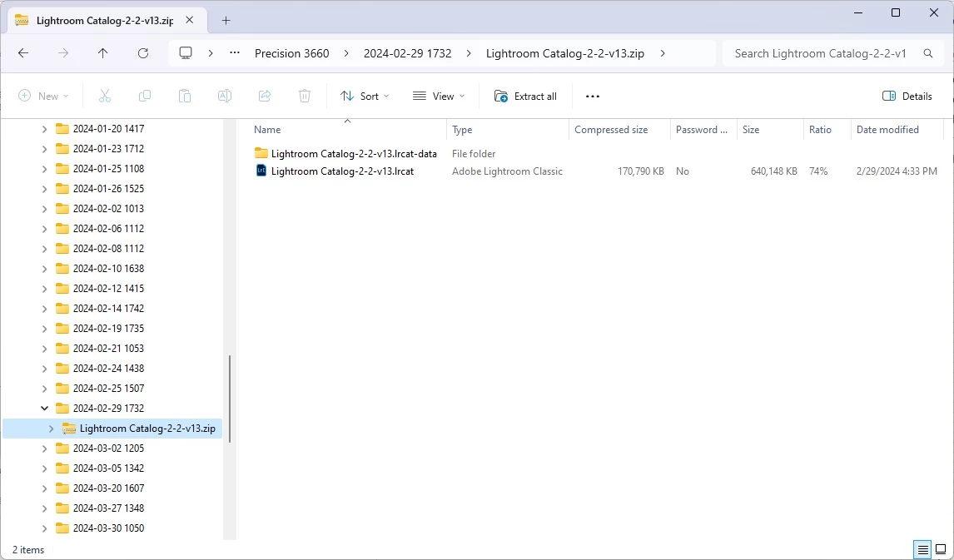Open chevron after 2024-02-29 1732 breadcrumb
This screenshot has width=954, height=560.
click(469, 53)
